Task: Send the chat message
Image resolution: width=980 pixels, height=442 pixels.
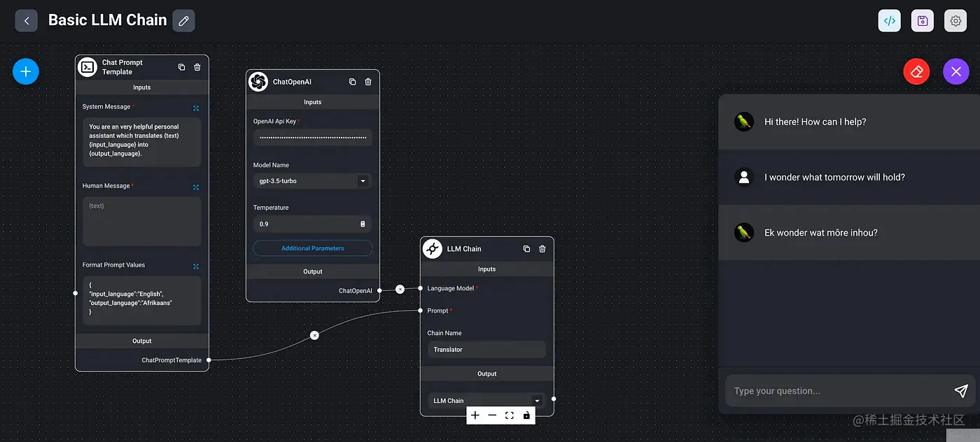Action: (961, 391)
